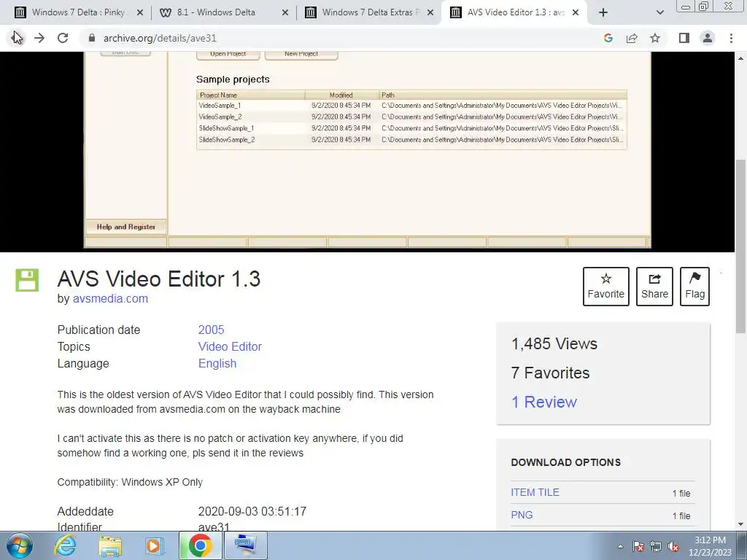Screen dimensions: 747x560
Task: Click the 1,485 Views text
Action: tap(554, 343)
